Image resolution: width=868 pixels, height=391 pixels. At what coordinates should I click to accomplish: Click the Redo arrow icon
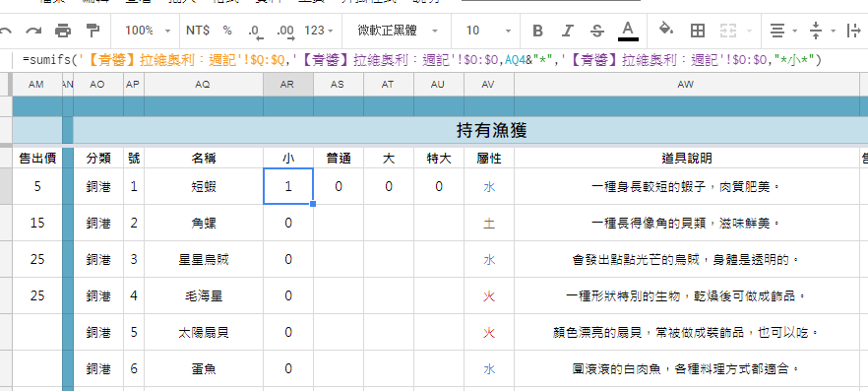click(33, 31)
